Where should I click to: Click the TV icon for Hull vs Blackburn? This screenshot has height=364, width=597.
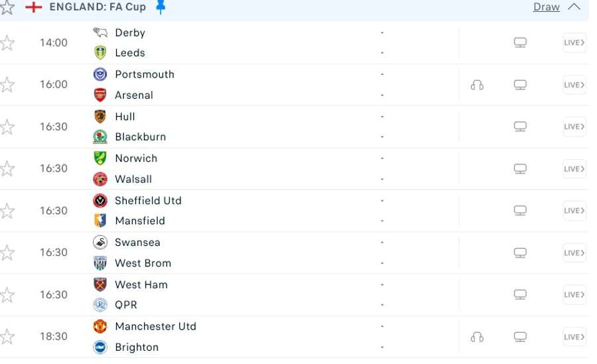pos(520,127)
